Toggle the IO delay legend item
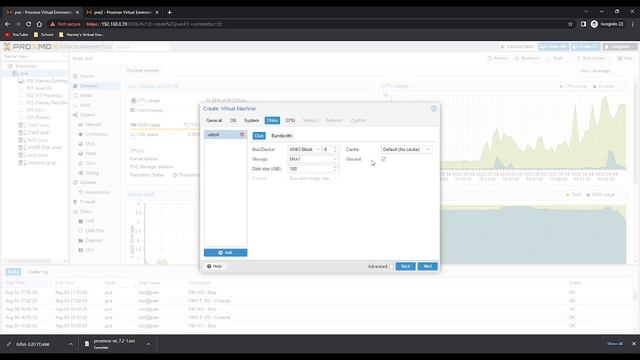This screenshot has height=360, width=640. [604, 86]
